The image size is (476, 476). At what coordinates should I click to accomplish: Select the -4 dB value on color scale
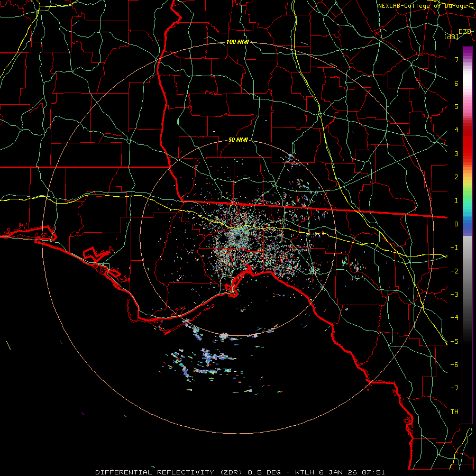point(454,318)
